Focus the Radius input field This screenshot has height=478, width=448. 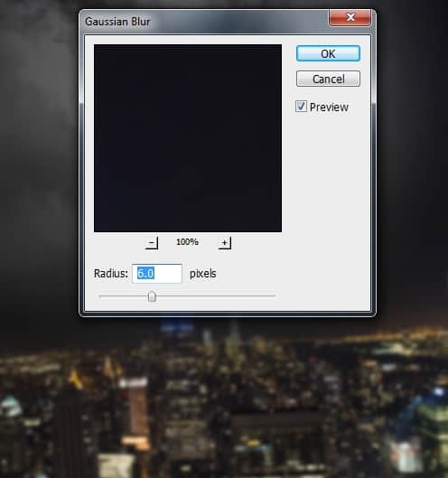pos(157,274)
